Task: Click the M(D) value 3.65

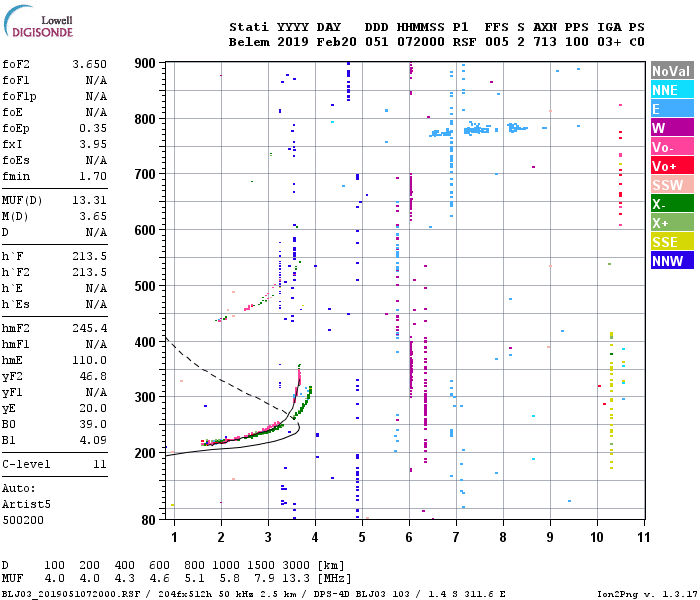Action: pyautogui.click(x=93, y=216)
